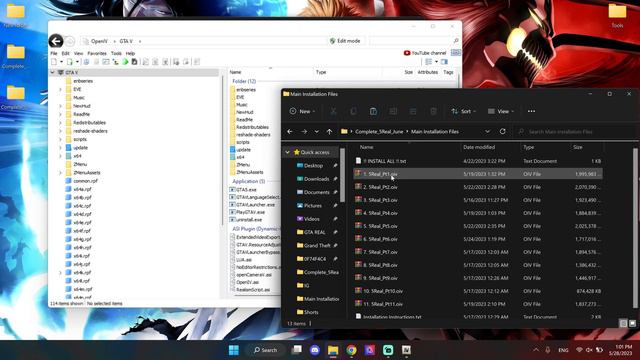Image resolution: width=640 pixels, height=360 pixels.
Task: Click the search magnifier in OpenIV
Action: (x=456, y=41)
